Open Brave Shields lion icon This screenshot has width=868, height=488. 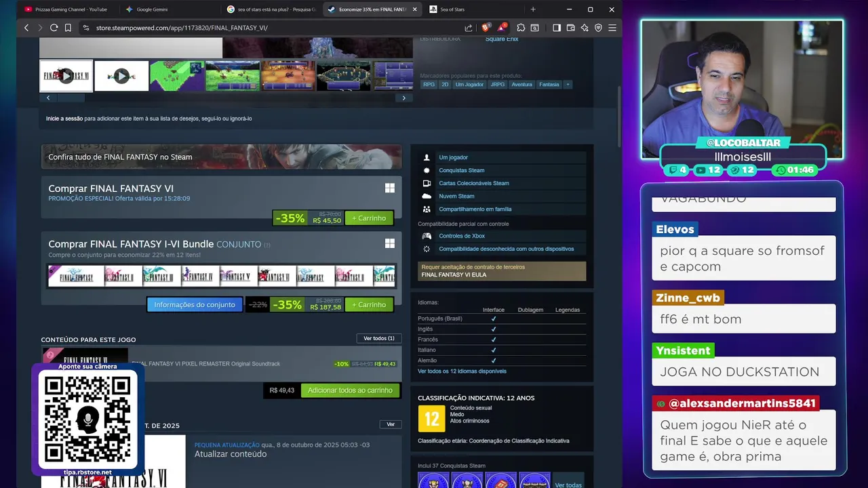(x=486, y=28)
